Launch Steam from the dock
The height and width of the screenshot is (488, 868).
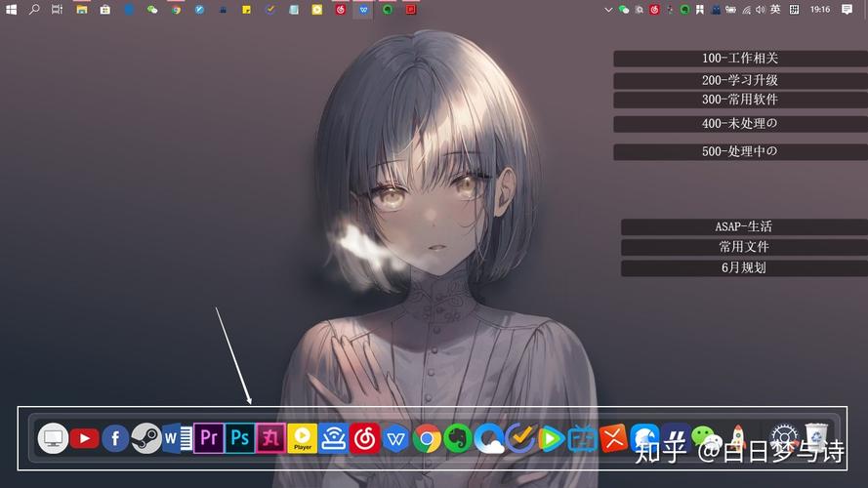coord(146,438)
